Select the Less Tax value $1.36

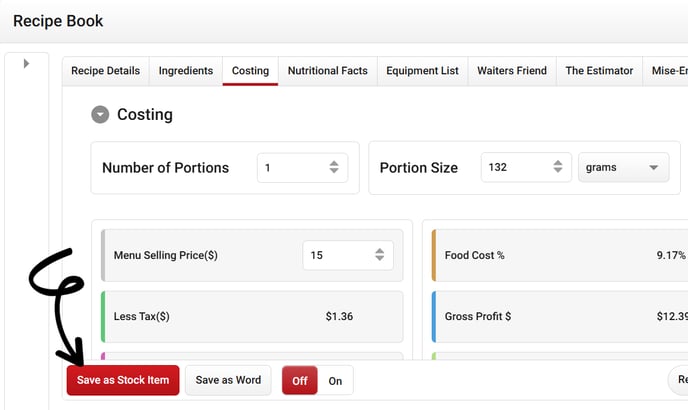pyautogui.click(x=339, y=316)
